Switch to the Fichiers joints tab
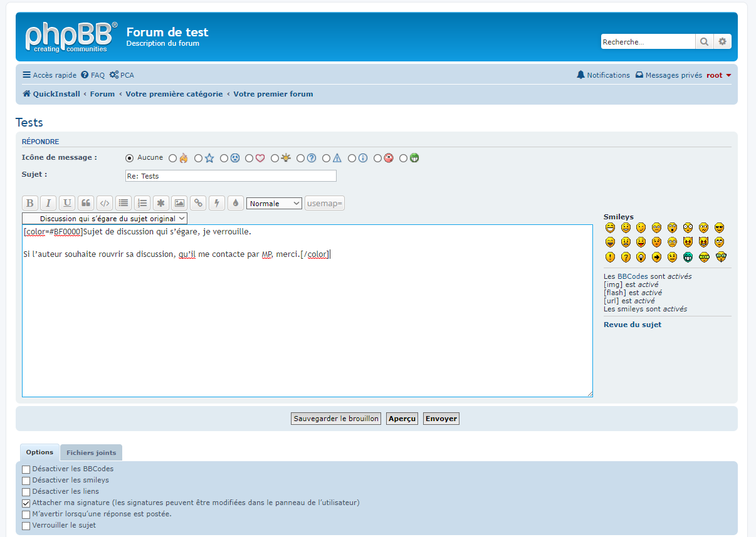 (x=92, y=452)
